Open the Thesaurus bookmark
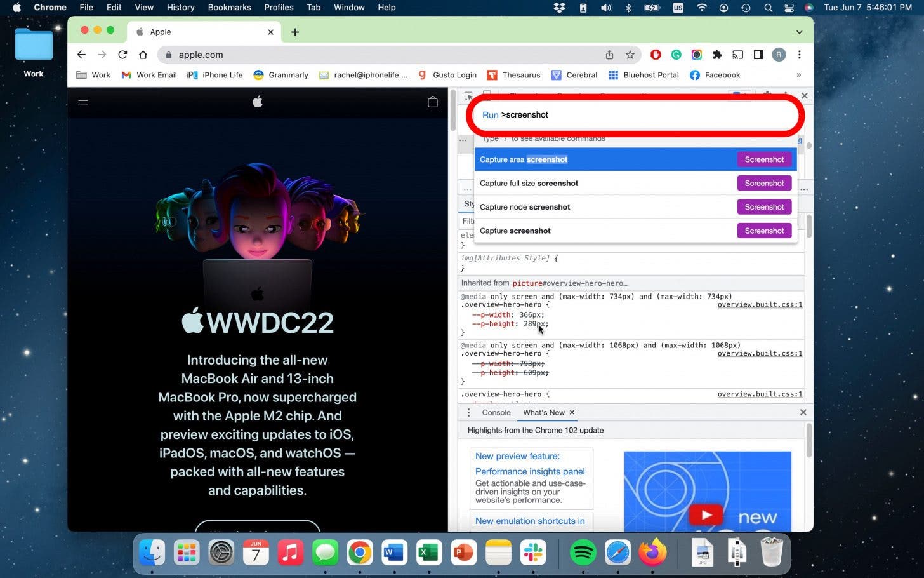This screenshot has width=924, height=578. pyautogui.click(x=514, y=75)
